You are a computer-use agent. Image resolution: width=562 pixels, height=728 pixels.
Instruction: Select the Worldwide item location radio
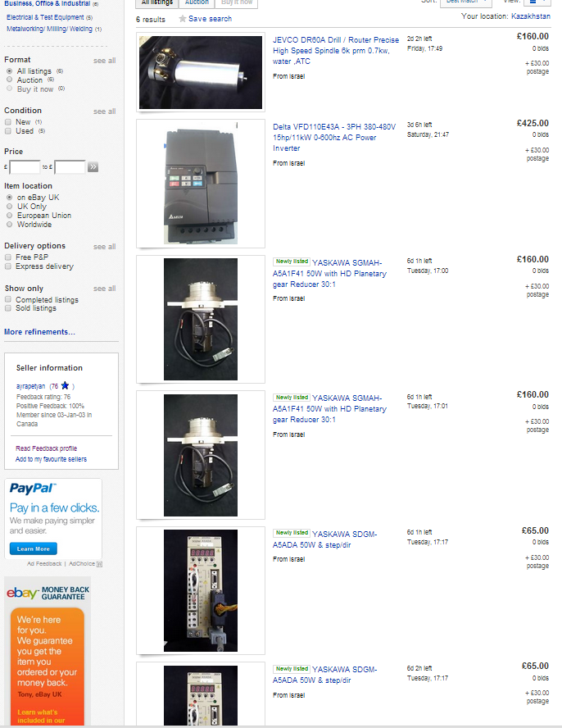9,225
